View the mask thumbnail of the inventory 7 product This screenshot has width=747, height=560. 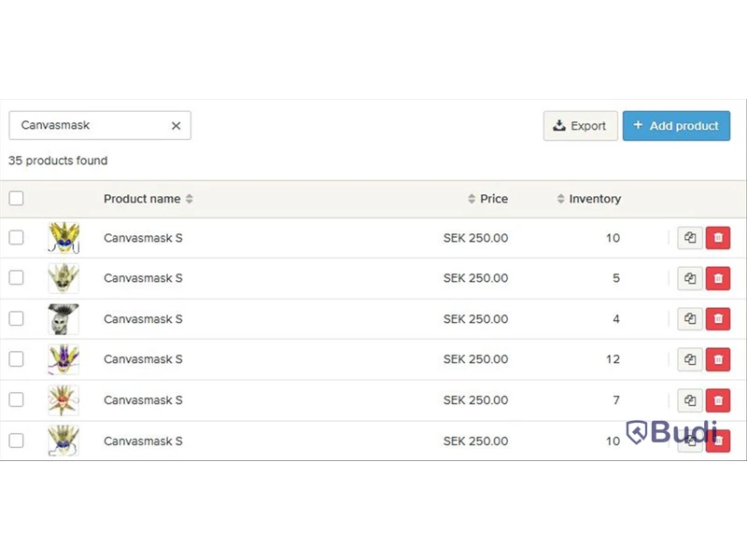pos(63,400)
